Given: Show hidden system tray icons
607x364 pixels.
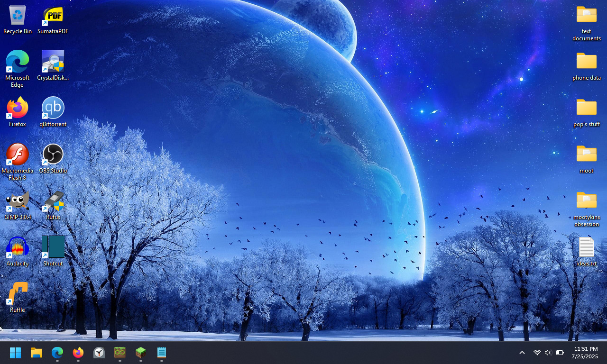Looking at the screenshot, I should pyautogui.click(x=522, y=353).
